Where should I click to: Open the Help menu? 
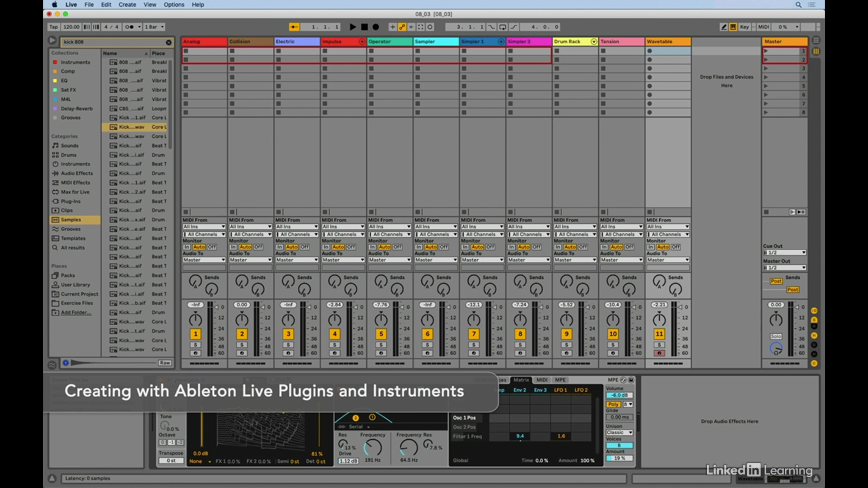[198, 5]
